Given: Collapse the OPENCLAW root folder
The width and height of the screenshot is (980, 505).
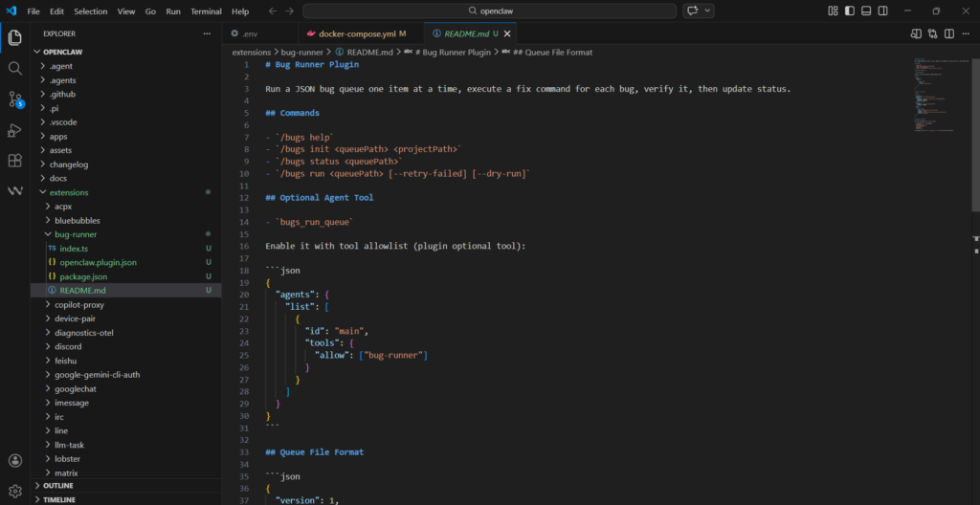Looking at the screenshot, I should pos(37,52).
